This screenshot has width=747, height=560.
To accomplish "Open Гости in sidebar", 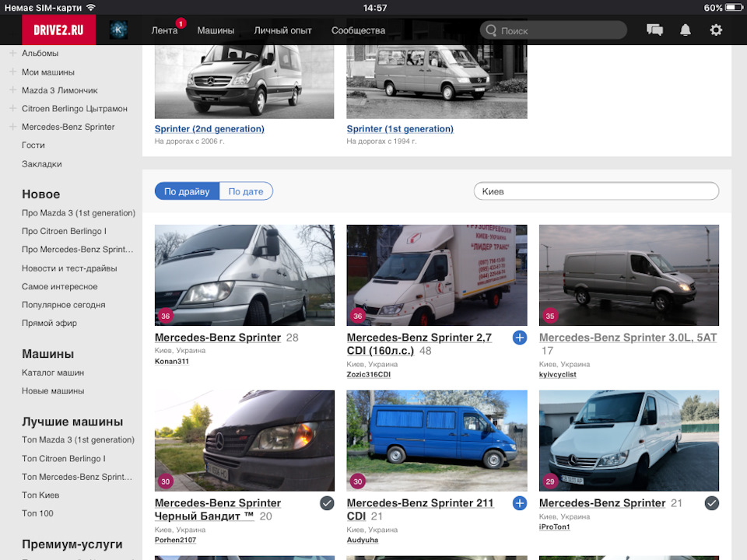I will pyautogui.click(x=33, y=145).
